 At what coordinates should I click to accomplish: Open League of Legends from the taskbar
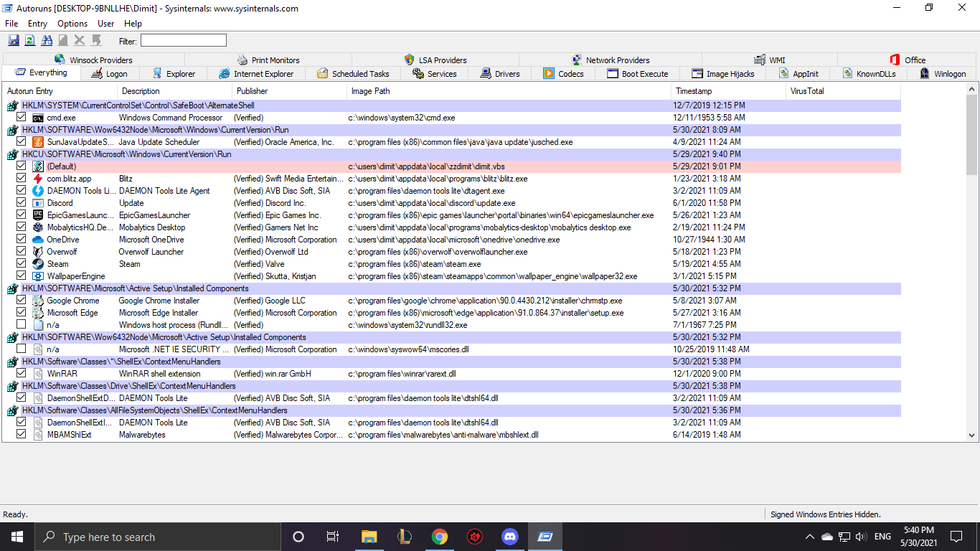click(x=405, y=537)
